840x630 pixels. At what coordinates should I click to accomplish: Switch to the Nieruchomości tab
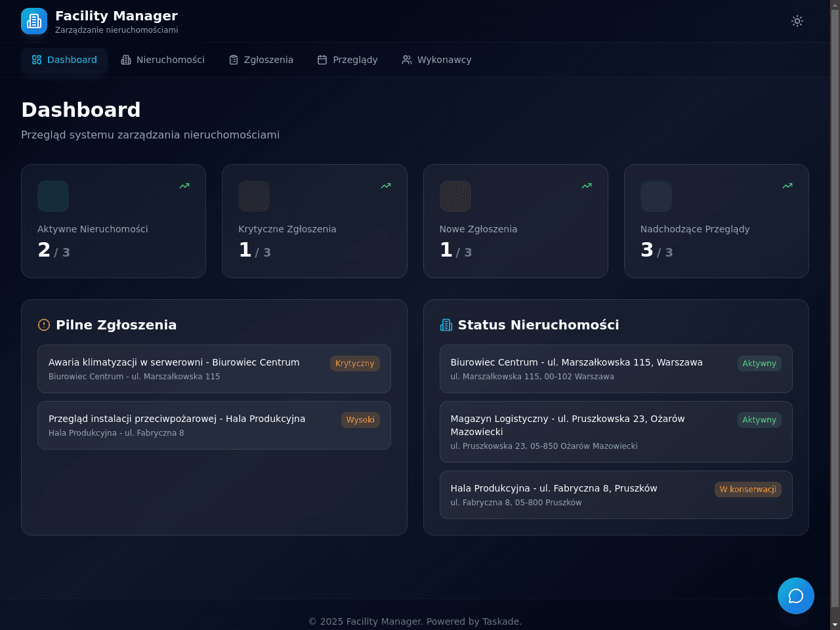[x=163, y=60]
